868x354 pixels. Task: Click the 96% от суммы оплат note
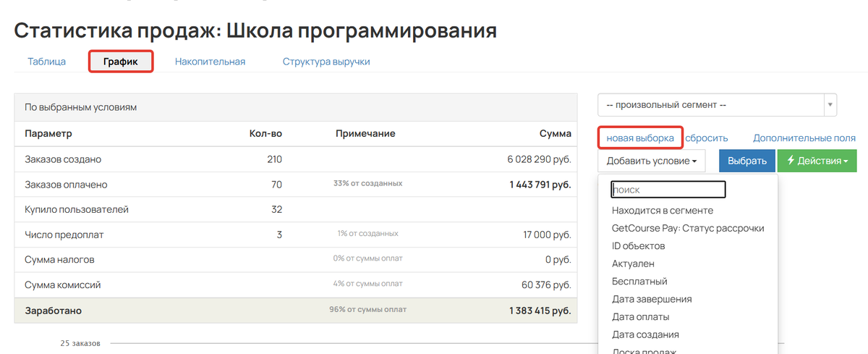coord(367,310)
